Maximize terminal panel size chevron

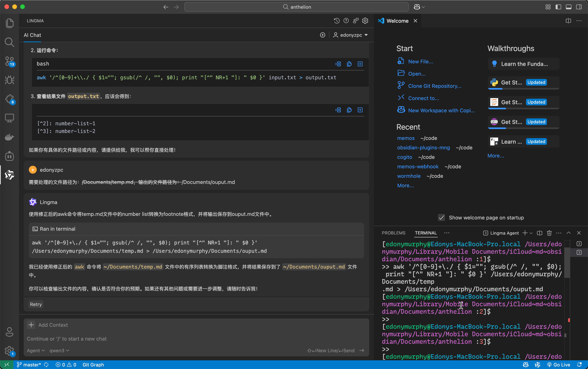[569, 233]
